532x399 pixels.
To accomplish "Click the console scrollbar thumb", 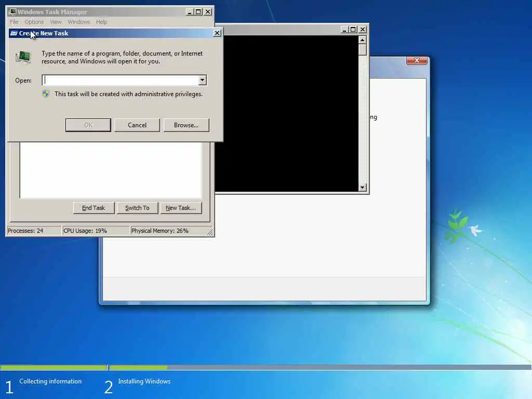I will (x=362, y=49).
